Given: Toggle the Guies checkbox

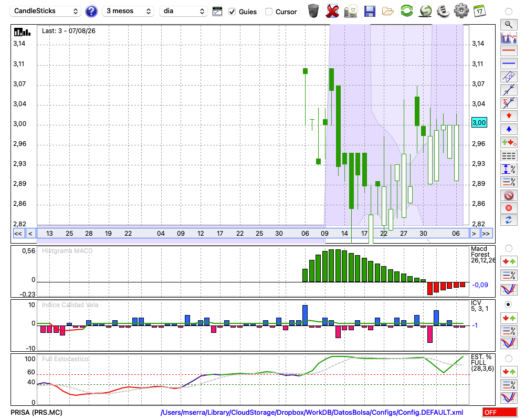Looking at the screenshot, I should click(232, 12).
